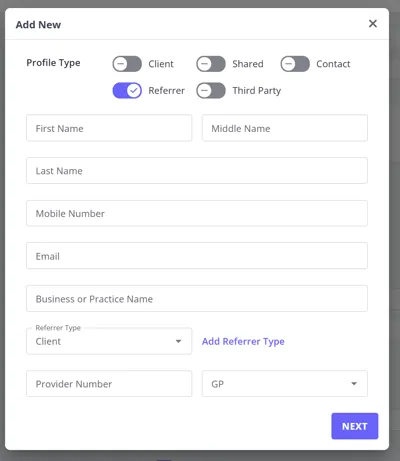Close the Add New dialog
This screenshot has width=400, height=461.
pyautogui.click(x=373, y=24)
